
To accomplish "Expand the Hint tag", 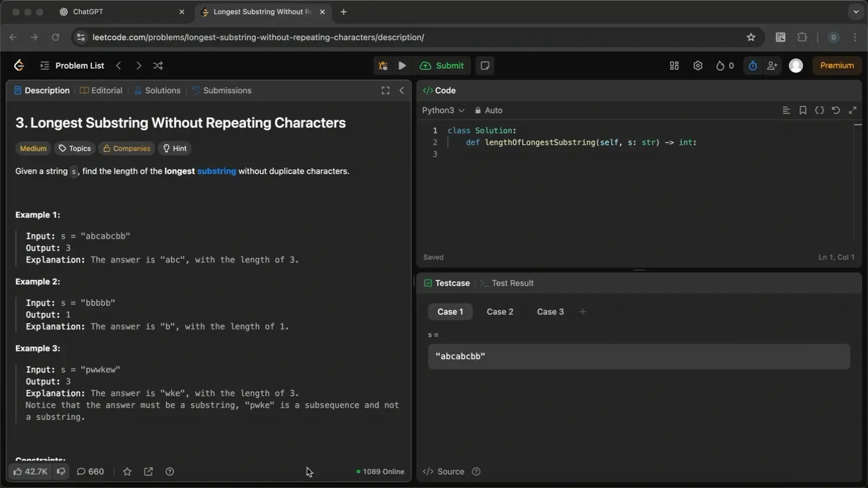I will pos(175,148).
